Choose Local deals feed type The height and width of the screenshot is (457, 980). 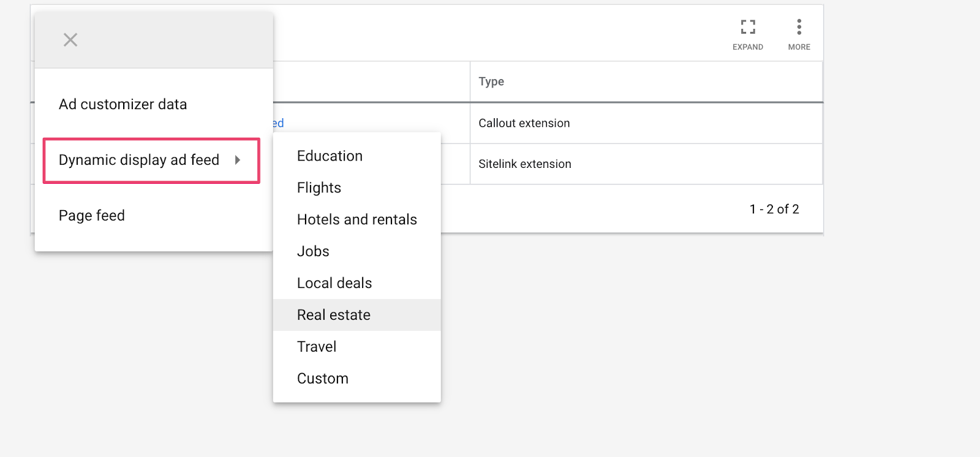[334, 284]
